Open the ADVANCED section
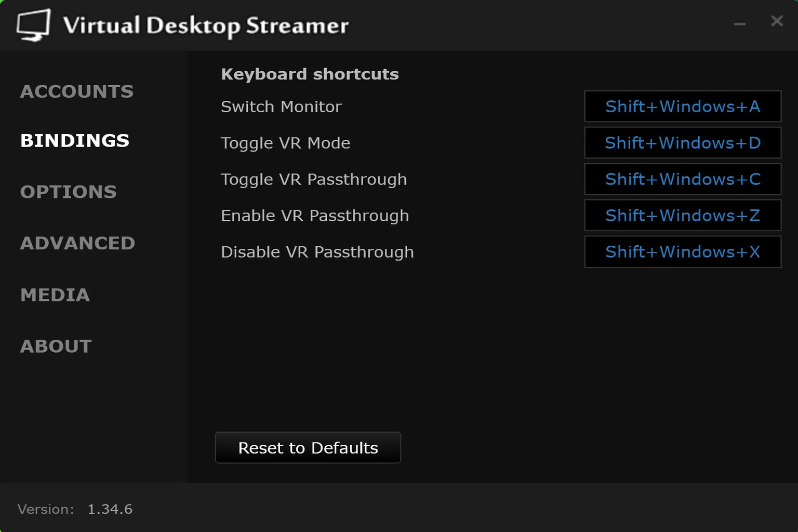This screenshot has width=798, height=532. tap(78, 243)
